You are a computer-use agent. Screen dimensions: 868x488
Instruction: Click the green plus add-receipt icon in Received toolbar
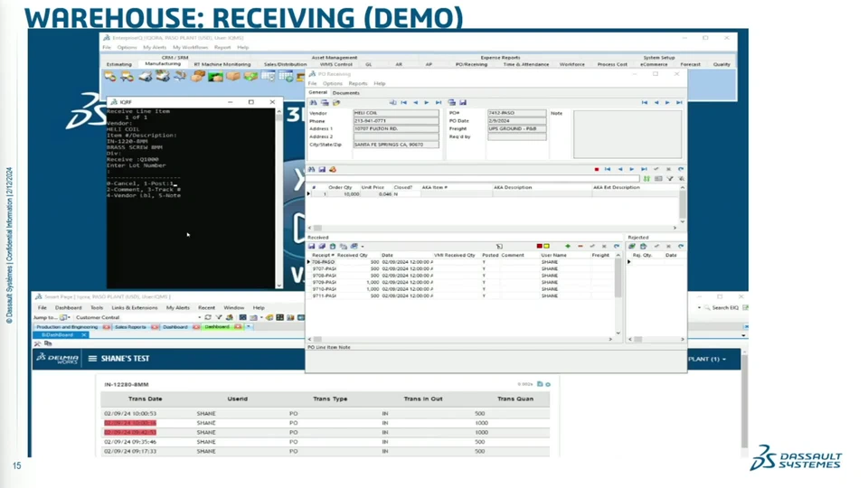(568, 246)
